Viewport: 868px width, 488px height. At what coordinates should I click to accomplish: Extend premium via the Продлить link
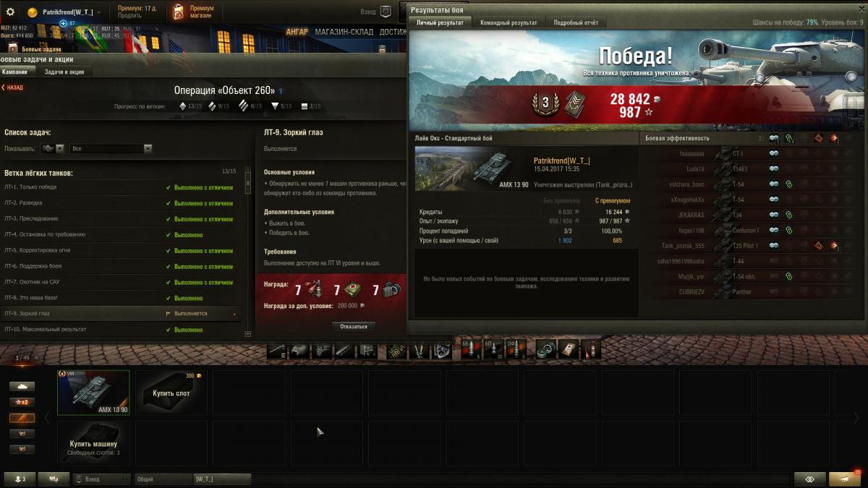click(x=129, y=16)
